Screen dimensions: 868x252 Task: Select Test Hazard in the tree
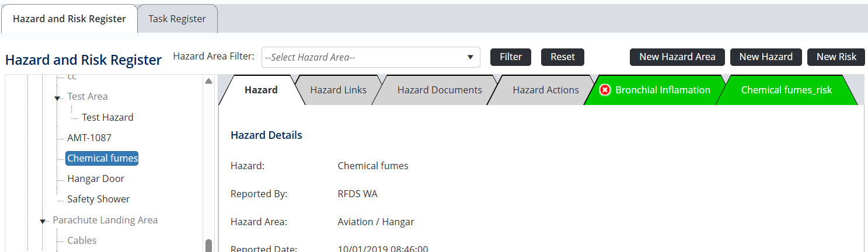(x=107, y=117)
